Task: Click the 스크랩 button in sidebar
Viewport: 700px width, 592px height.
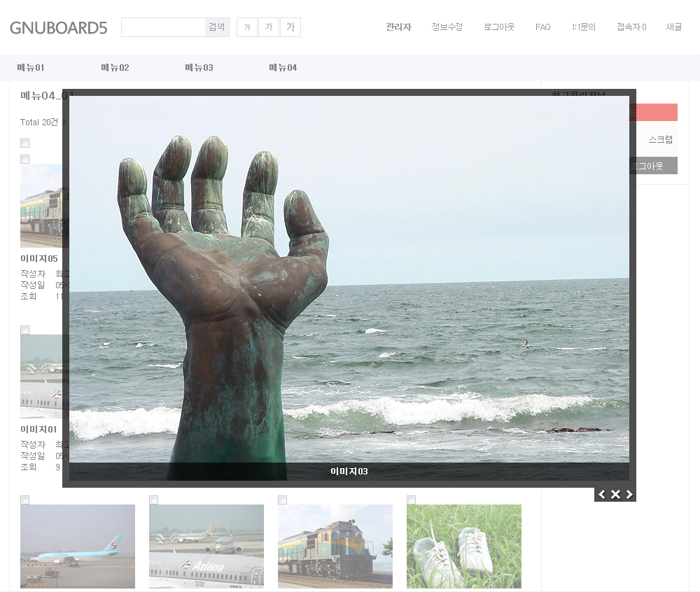Action: (660, 139)
